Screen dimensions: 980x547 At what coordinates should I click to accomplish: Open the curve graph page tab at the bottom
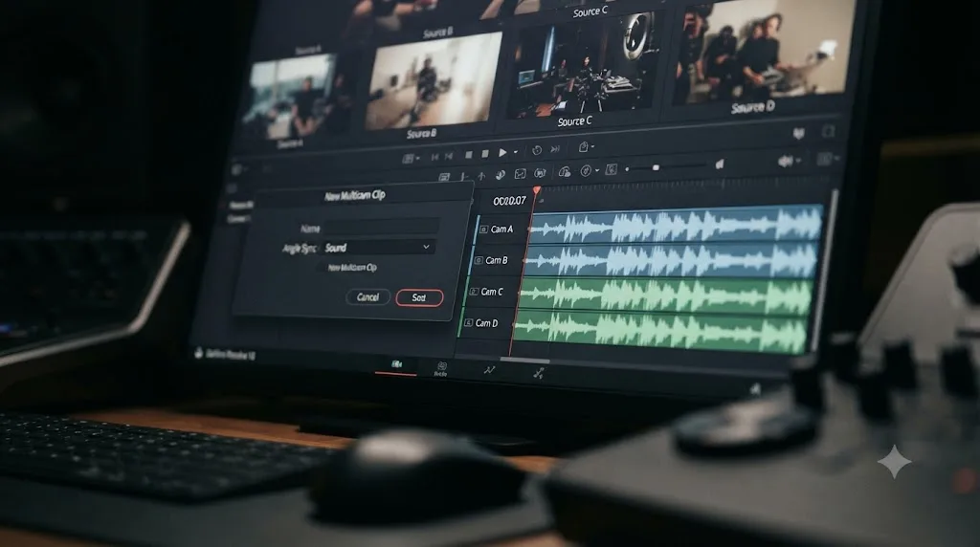coord(489,371)
